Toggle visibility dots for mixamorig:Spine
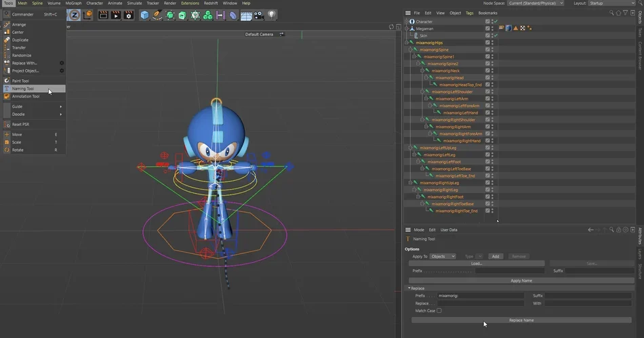 tap(492, 49)
